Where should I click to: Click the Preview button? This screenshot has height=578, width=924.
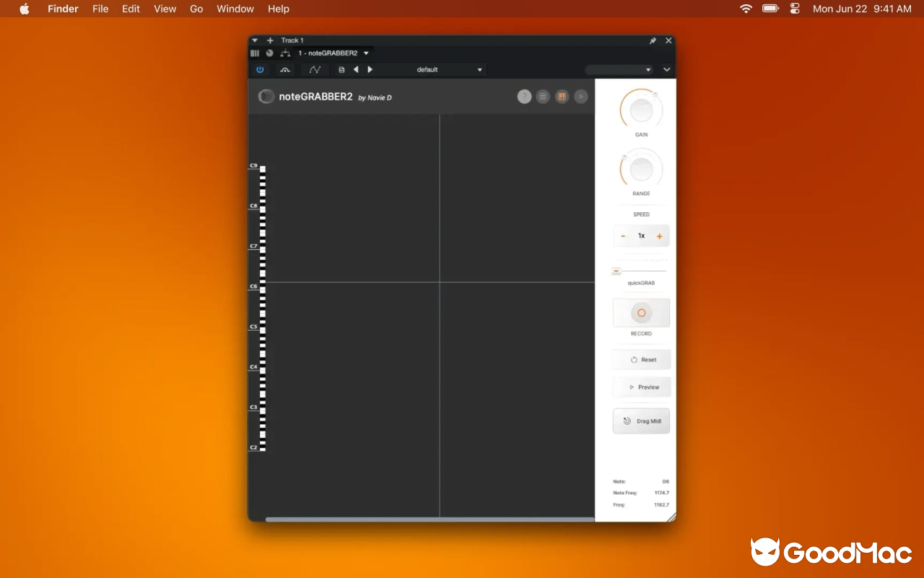tap(642, 387)
